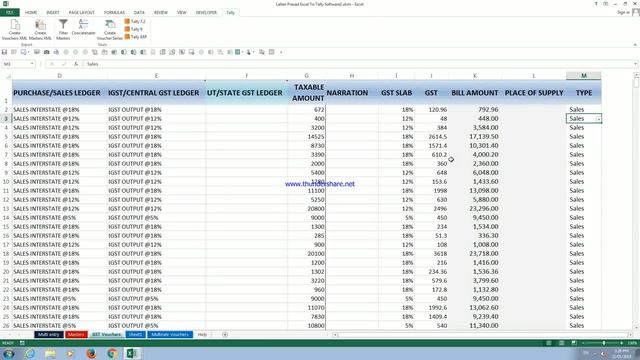
Task: Switch to Help sheet tab
Action: [202, 335]
